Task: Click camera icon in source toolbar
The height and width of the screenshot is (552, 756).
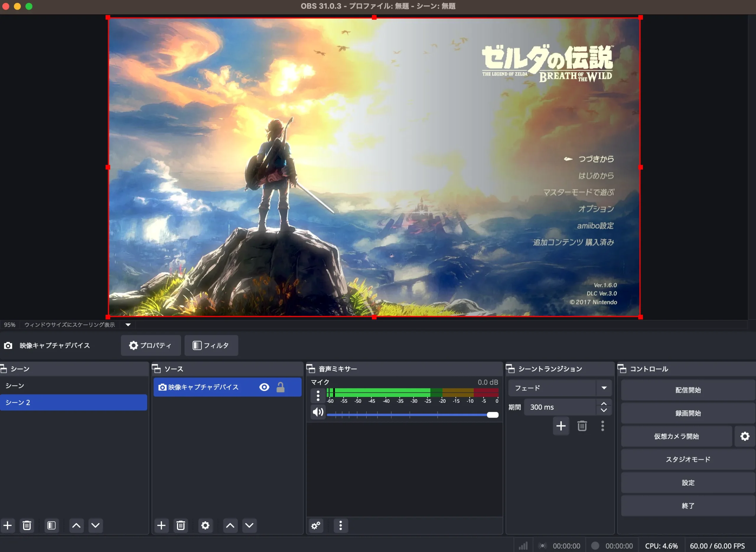Action: pyautogui.click(x=8, y=345)
